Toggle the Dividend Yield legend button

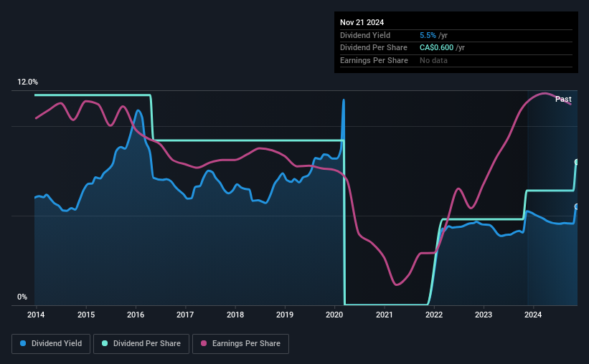(51, 344)
